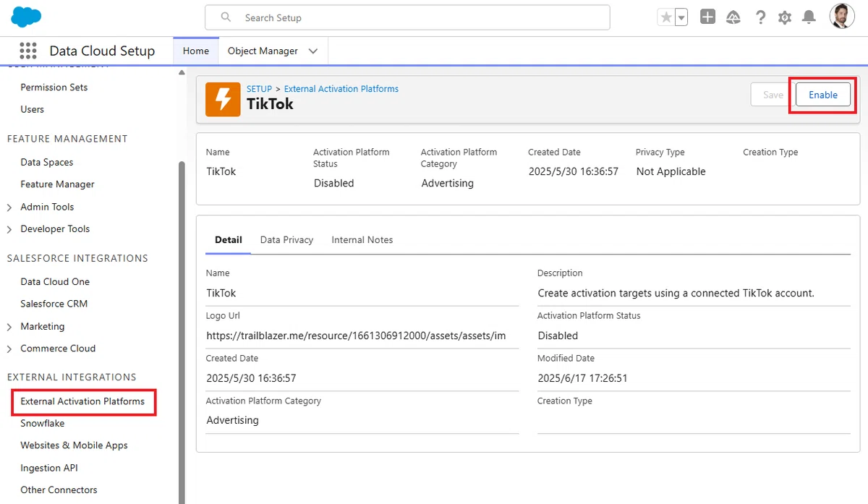Expand the Object Manager dropdown chevron
The height and width of the screenshot is (504, 868).
pyautogui.click(x=313, y=51)
